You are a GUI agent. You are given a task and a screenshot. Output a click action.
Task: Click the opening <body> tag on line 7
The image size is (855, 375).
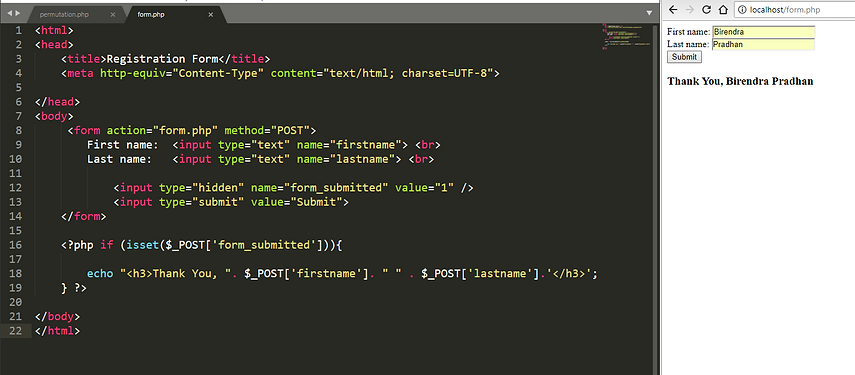pyautogui.click(x=54, y=116)
